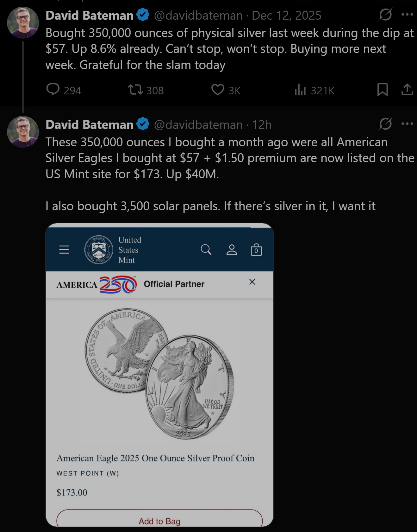This screenshot has height=532, width=417.
Task: Open the @davidbateman handle on first tweet
Action: click(x=198, y=16)
